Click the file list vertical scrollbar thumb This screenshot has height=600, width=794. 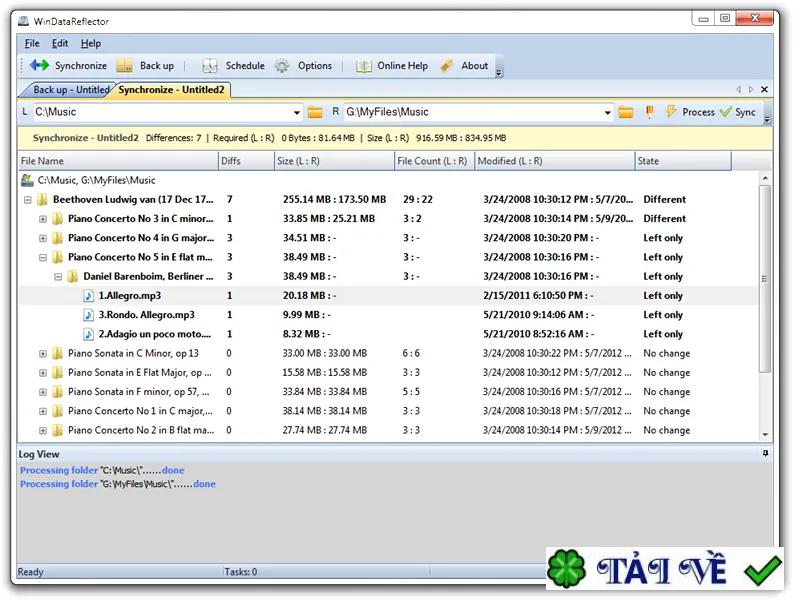click(x=765, y=279)
